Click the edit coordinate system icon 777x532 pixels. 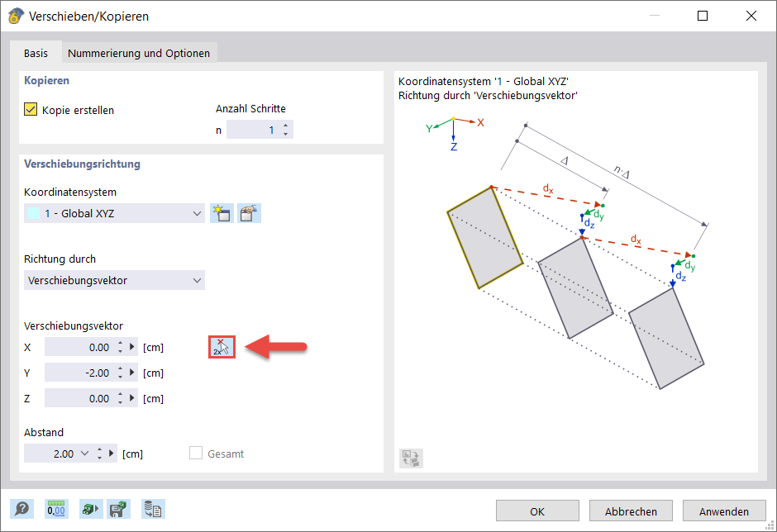coord(250,213)
